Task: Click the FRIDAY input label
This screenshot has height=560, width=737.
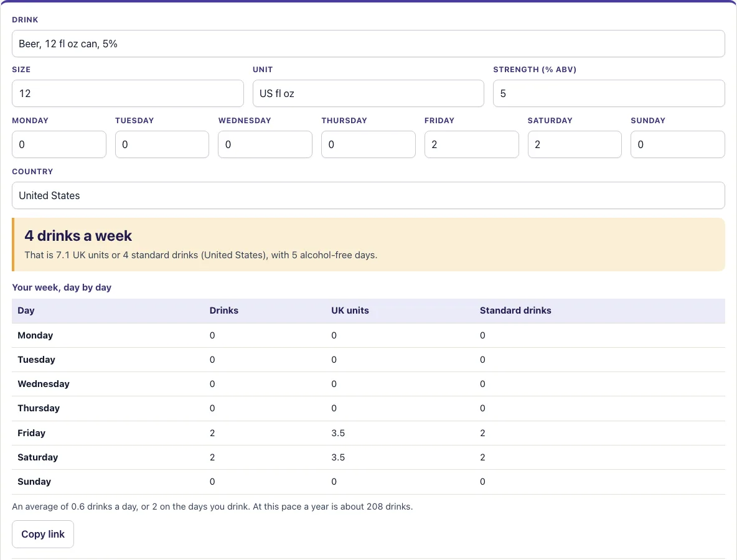Action: point(439,120)
